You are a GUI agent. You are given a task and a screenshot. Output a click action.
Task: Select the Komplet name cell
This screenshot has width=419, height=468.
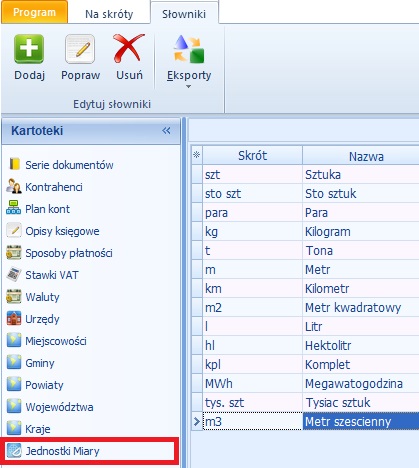[361, 364]
